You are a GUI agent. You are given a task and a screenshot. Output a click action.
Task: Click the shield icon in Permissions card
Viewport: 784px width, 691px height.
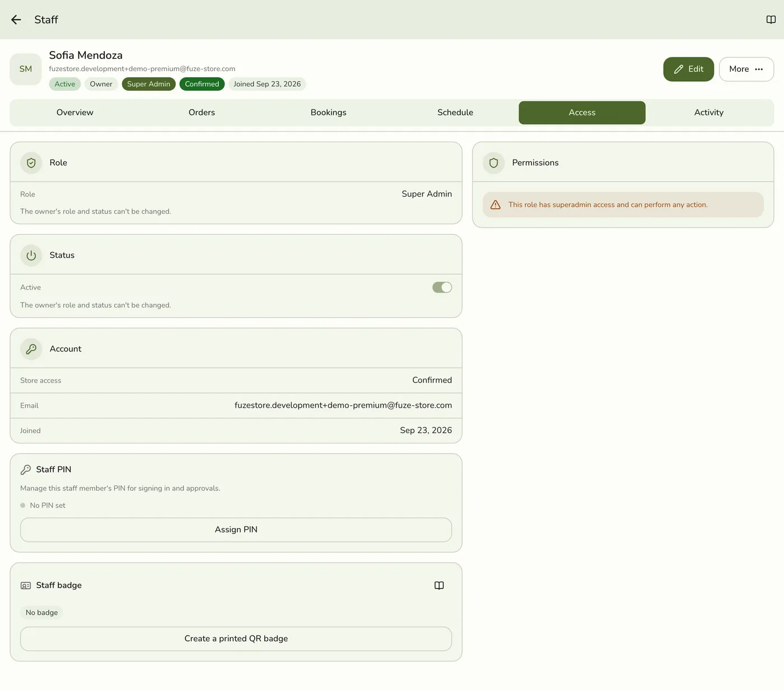(x=494, y=163)
